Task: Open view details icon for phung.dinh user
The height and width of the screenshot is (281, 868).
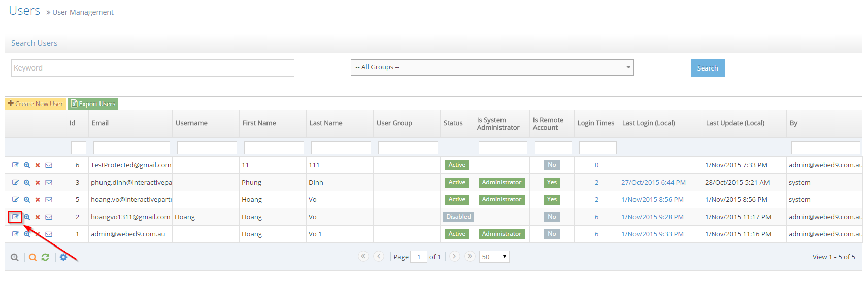Action: 27,183
